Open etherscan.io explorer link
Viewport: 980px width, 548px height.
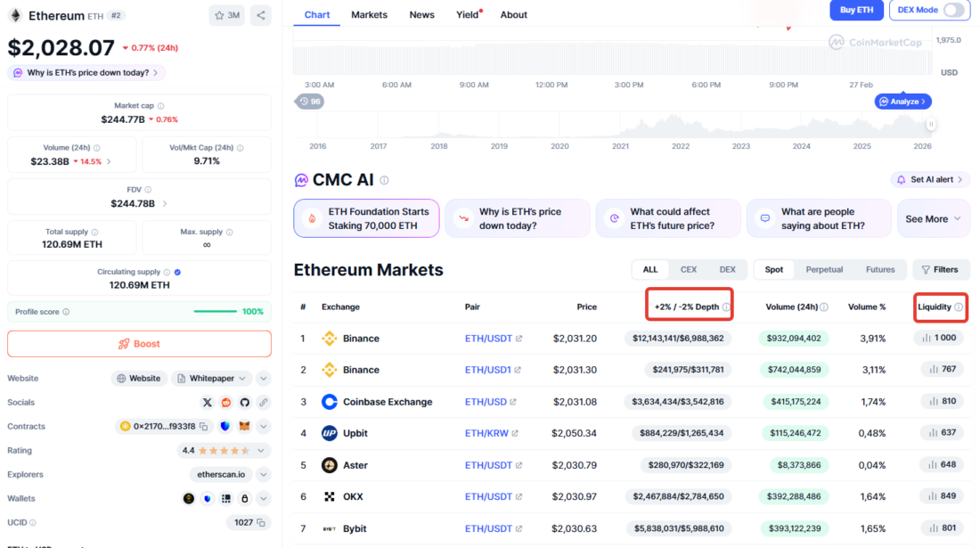221,474
